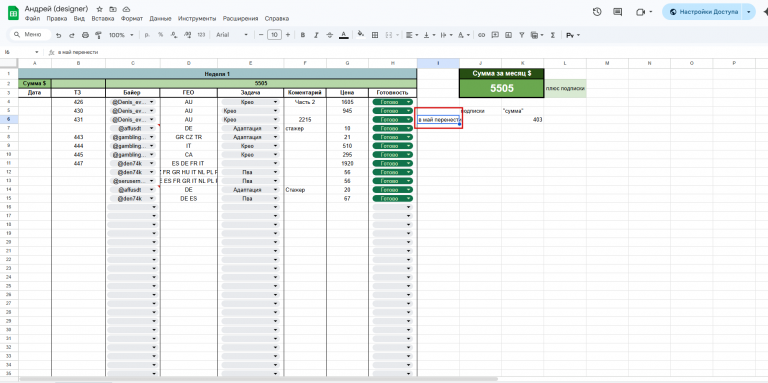This screenshot has width=768, height=383.
Task: Open the number format 123 menu
Action: click(x=201, y=35)
